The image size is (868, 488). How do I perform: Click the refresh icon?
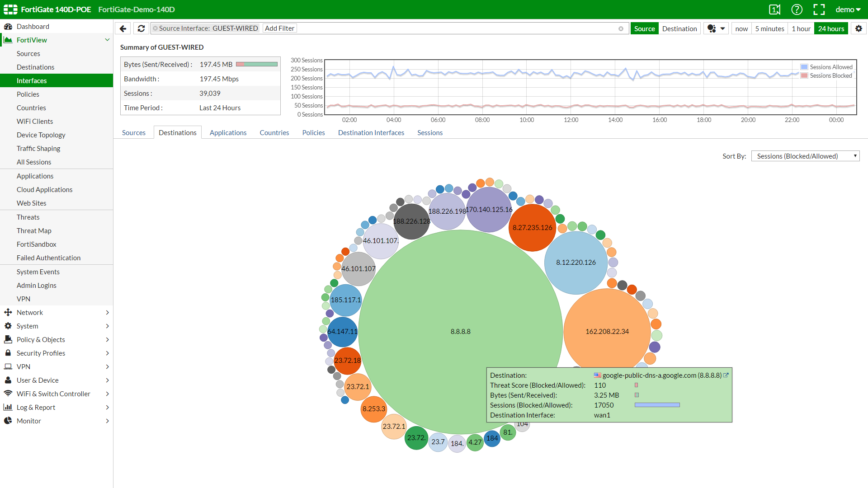(x=141, y=28)
